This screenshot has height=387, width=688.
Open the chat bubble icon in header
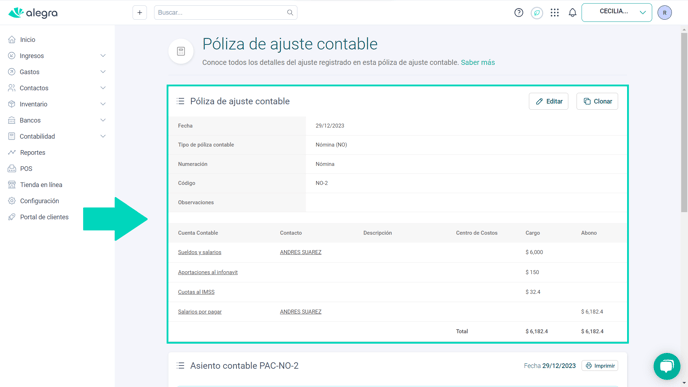coord(537,13)
